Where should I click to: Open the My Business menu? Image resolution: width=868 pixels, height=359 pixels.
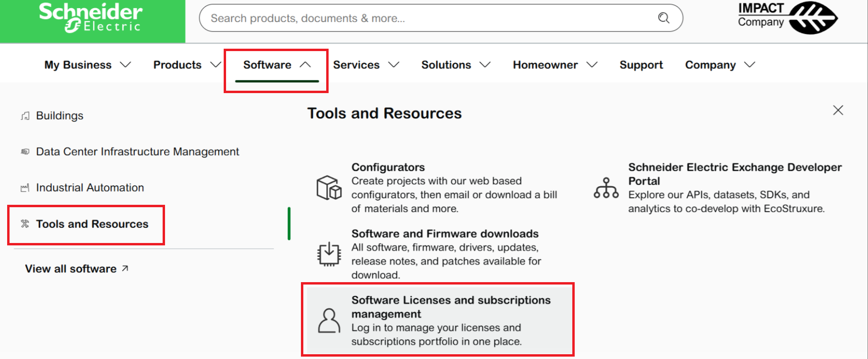78,64
